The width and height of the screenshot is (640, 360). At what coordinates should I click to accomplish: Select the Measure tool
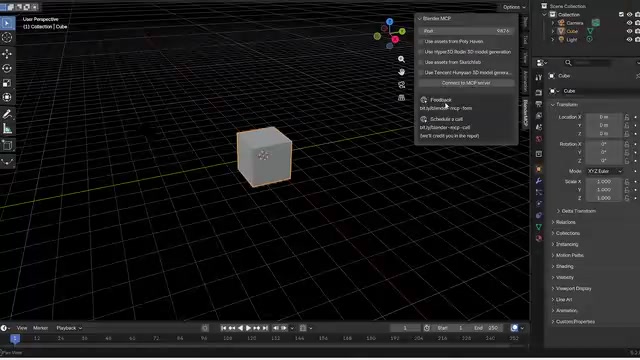click(7, 129)
